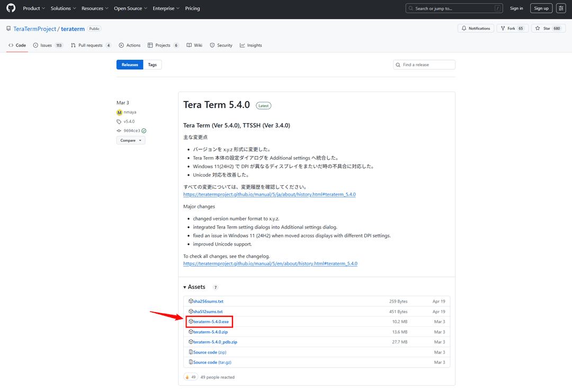Open the Pricing page

pos(192,8)
